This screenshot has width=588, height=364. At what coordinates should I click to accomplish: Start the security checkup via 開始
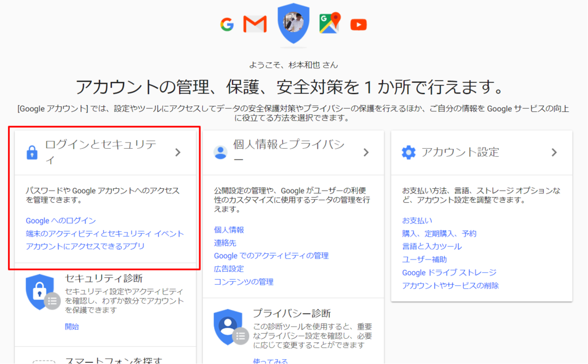click(72, 327)
